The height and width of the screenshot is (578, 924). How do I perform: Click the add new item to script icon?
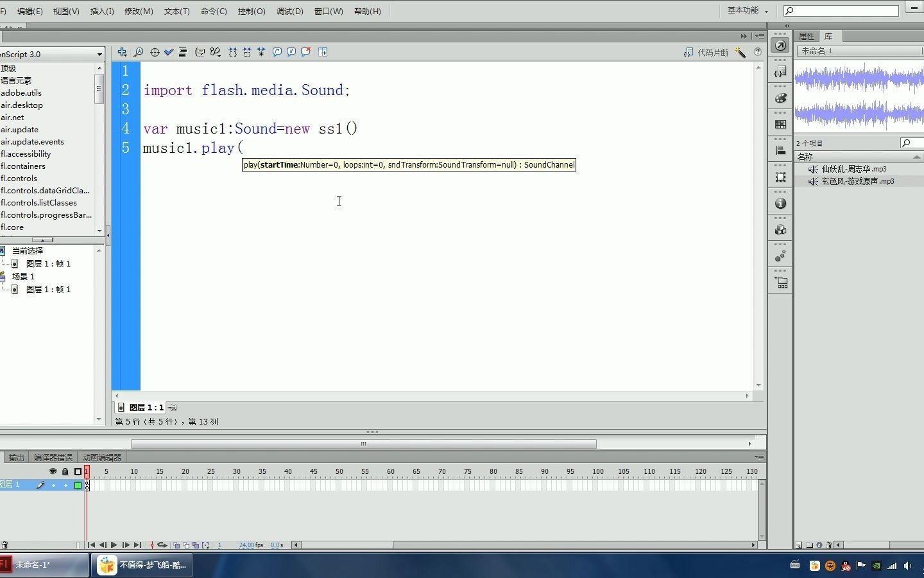click(x=122, y=52)
